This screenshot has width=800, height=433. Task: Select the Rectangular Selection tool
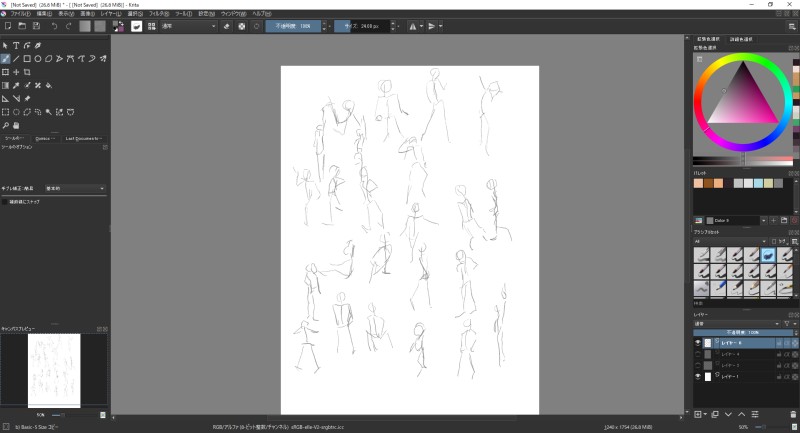pyautogui.click(x=5, y=112)
